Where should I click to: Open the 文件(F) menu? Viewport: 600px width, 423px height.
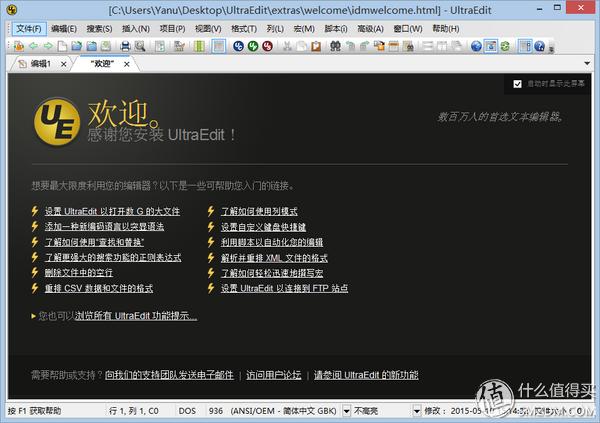[x=29, y=29]
